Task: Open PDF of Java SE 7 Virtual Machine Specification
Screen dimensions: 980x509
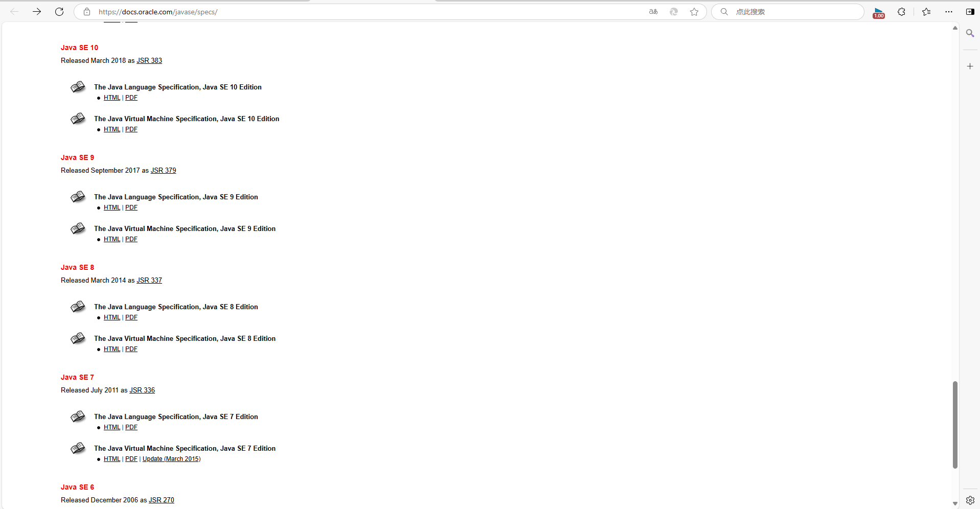Action: coord(131,459)
